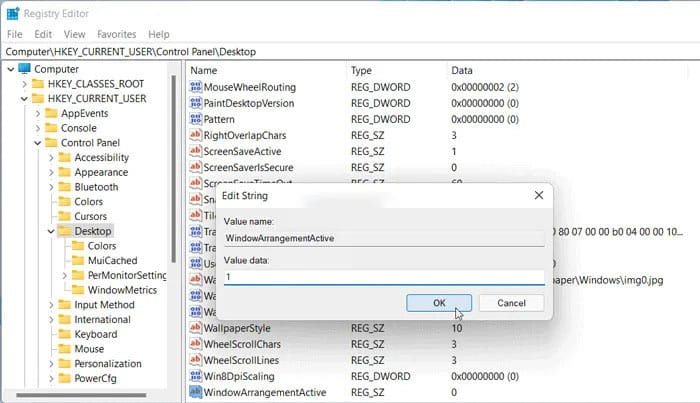Screen dimensions: 700x403
Task: Collapse the Desktop key node
Action: tap(50, 231)
